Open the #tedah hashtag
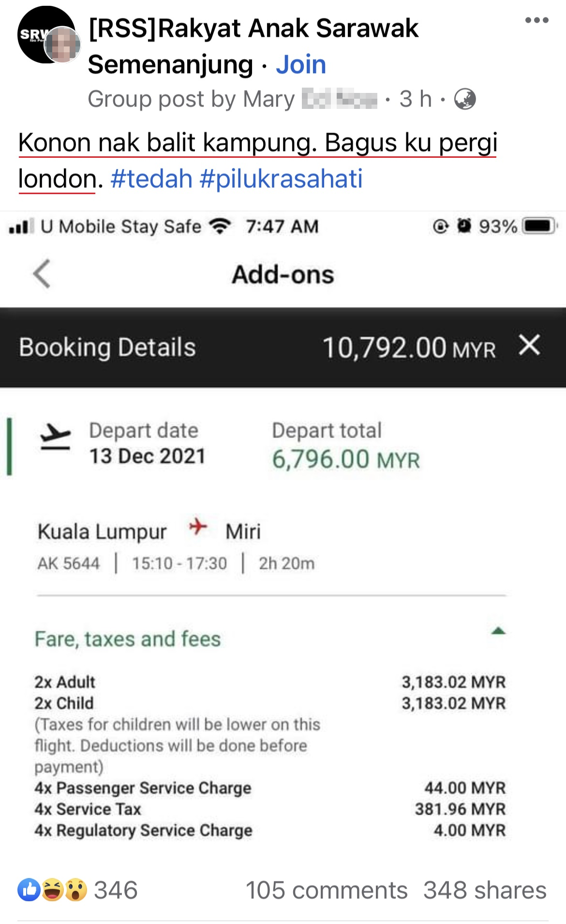Viewport: 566px width, 924px height. (151, 179)
